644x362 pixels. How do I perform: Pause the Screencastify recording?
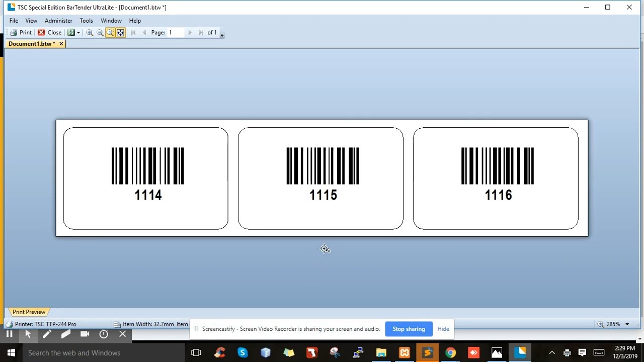click(x=9, y=334)
